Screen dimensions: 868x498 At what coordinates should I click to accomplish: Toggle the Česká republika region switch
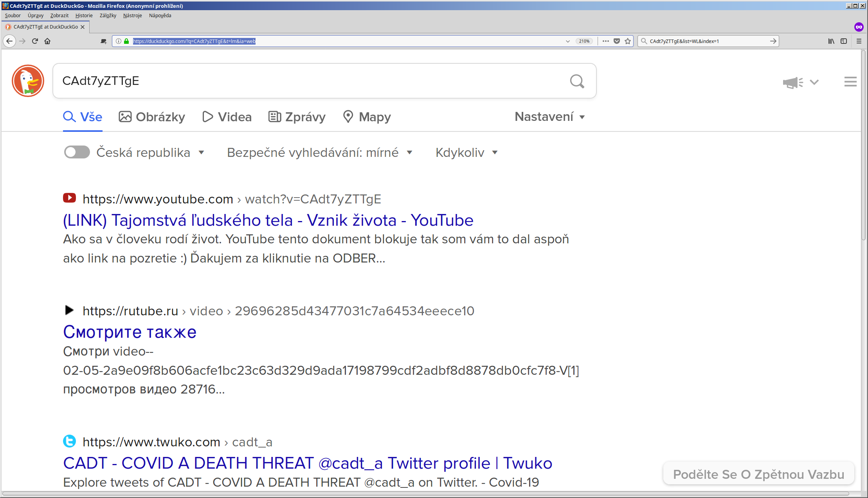77,152
